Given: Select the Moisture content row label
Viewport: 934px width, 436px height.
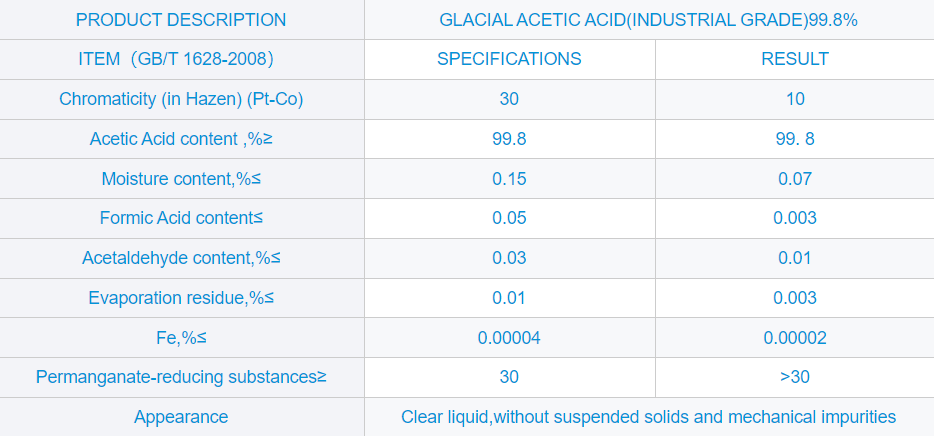Looking at the screenshot, I should click(181, 179).
